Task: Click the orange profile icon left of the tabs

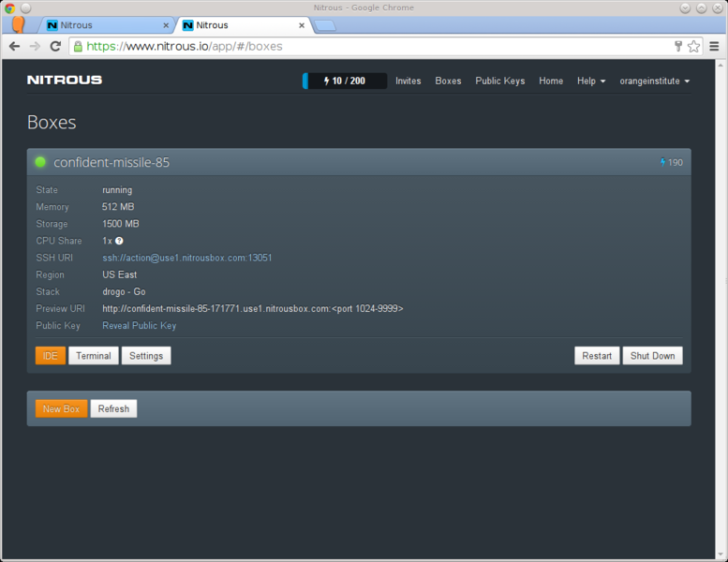Action: click(18, 24)
